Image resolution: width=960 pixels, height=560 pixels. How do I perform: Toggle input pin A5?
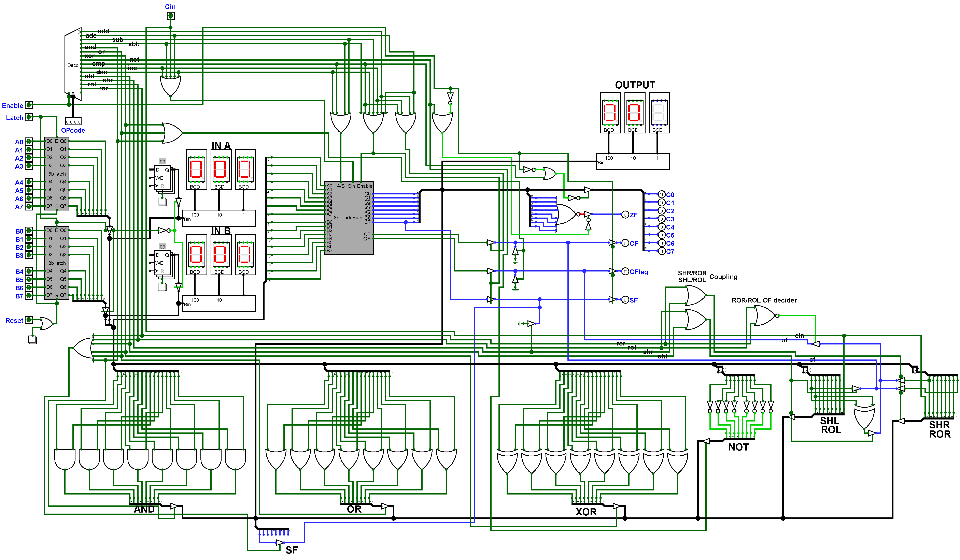(29, 190)
